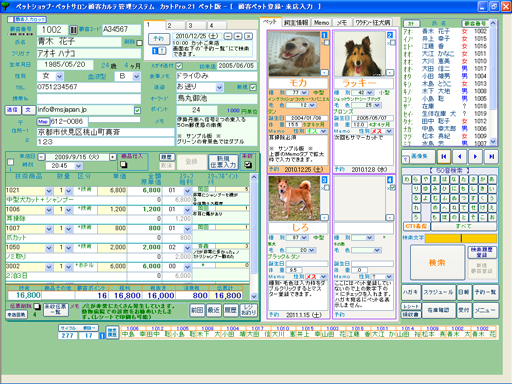Open the staff dropdown for row 1050
This screenshot has height=384, width=512.
point(187,248)
